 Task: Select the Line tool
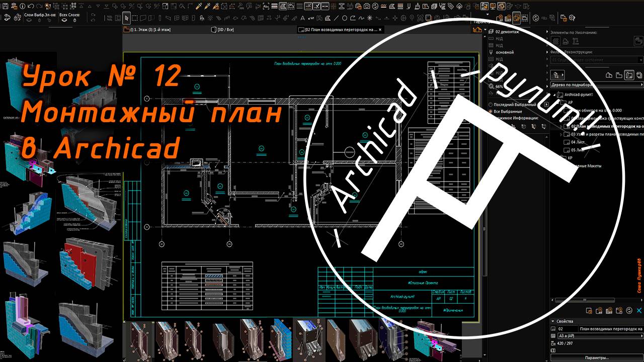(x=336, y=18)
